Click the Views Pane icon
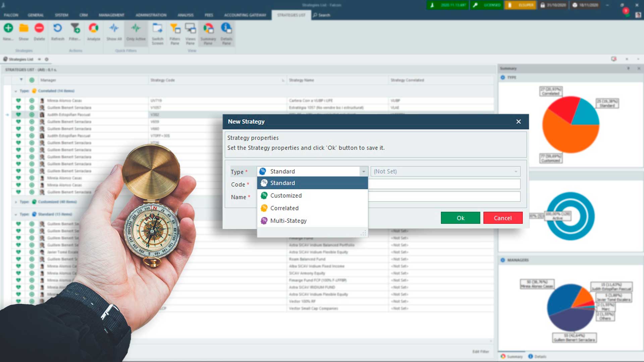This screenshot has width=644, height=362. tap(190, 28)
